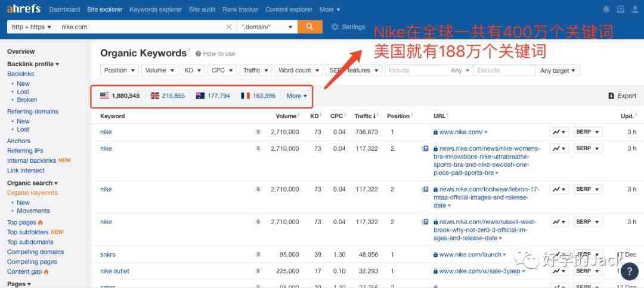Open Keywords explorer in top navigation
The width and height of the screenshot is (644, 288).
tap(156, 9)
